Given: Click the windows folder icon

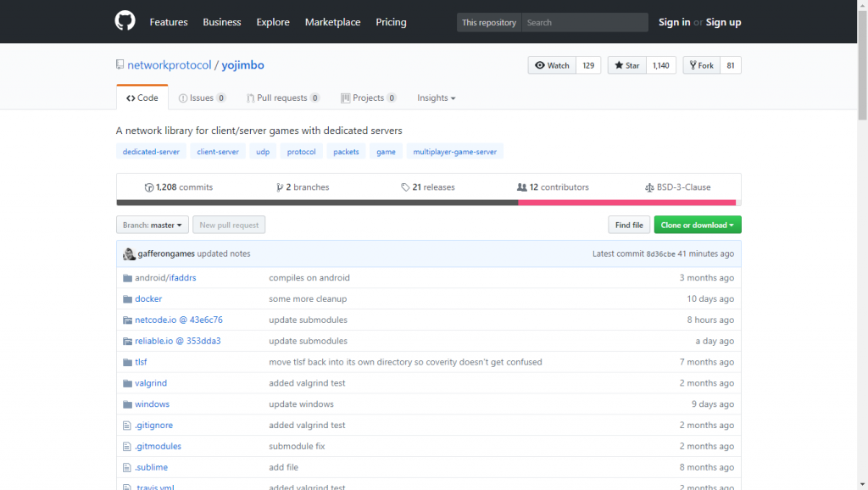Looking at the screenshot, I should 127,404.
